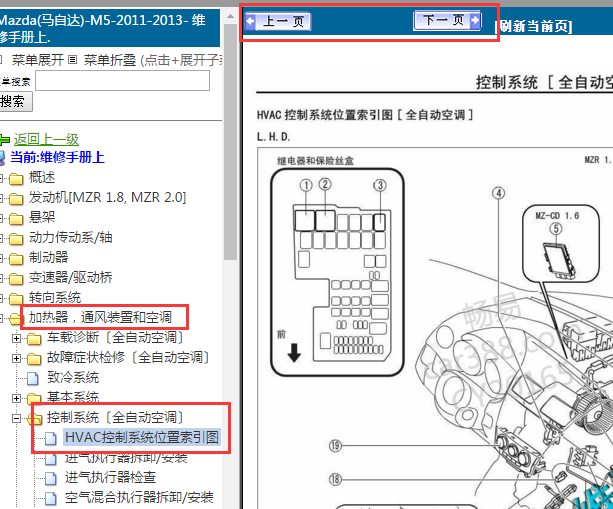Viewport: 613px width, 509px height.
Task: Open the 概述 folder
Action: [x=42, y=177]
